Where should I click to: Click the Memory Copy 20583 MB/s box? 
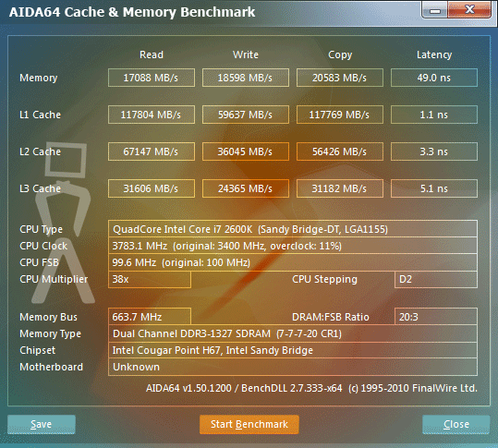[340, 78]
